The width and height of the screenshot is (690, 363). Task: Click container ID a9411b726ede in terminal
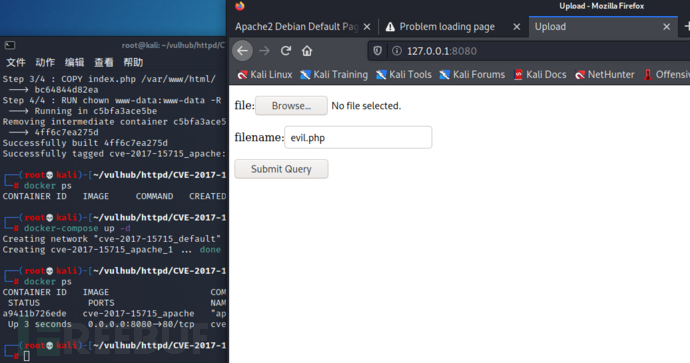coord(34,314)
